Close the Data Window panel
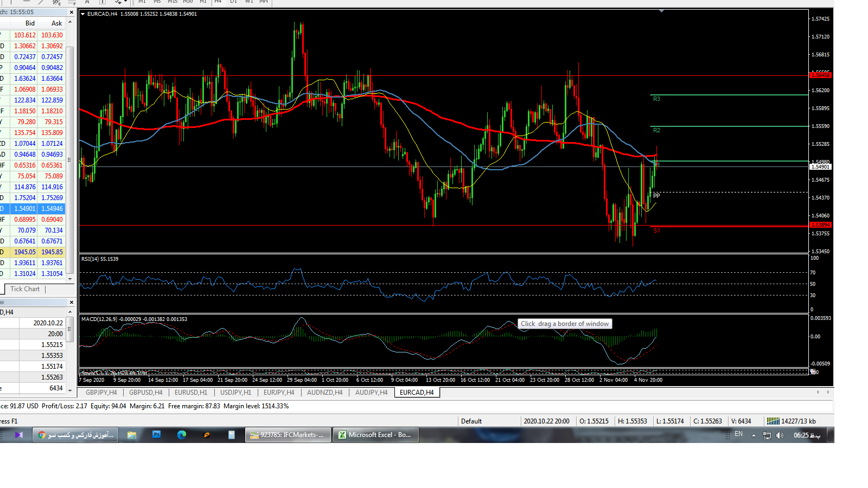Viewport: 868px width, 488px height. point(71,302)
